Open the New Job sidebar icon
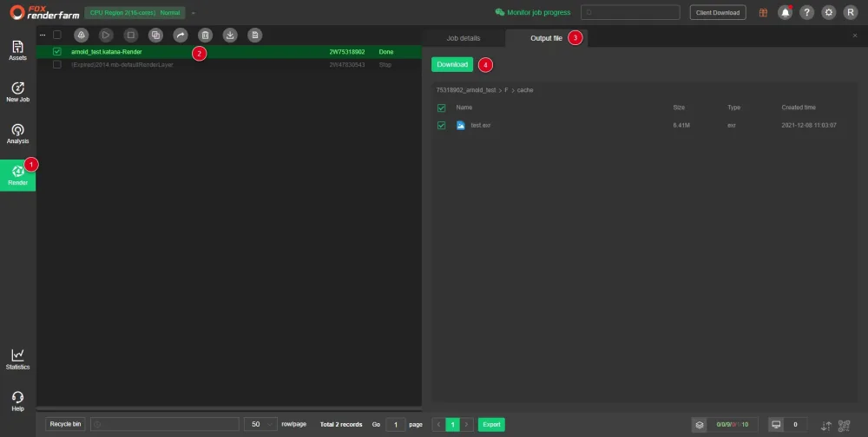Viewport: 868px width, 437px height. [17, 92]
